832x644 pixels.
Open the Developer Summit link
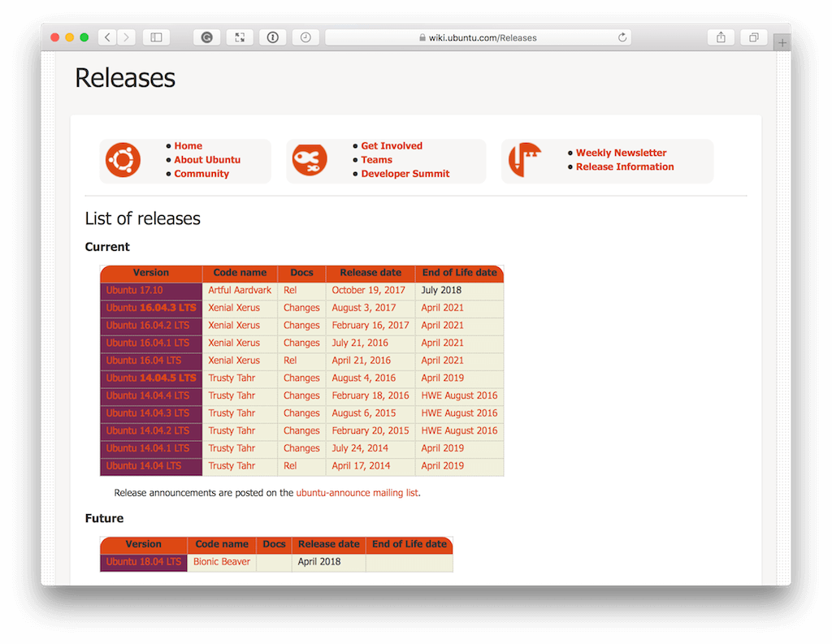tap(405, 174)
